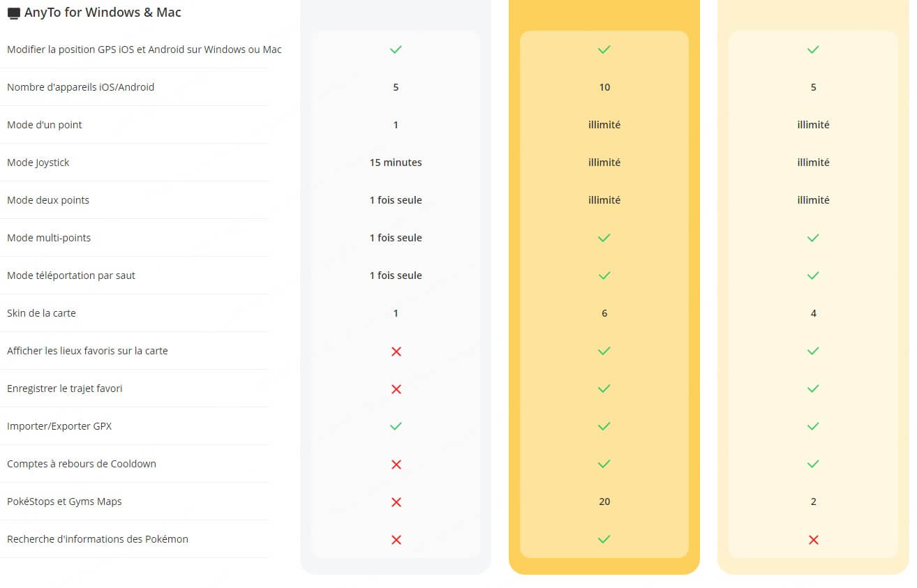The height and width of the screenshot is (588, 917).
Task: Click gray column value 1 for Mode d'un point
Action: point(396,125)
